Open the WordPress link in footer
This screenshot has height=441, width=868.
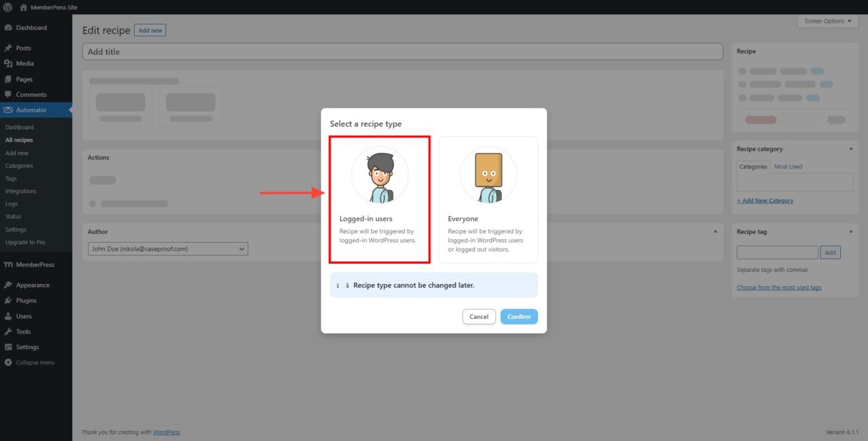coord(166,432)
